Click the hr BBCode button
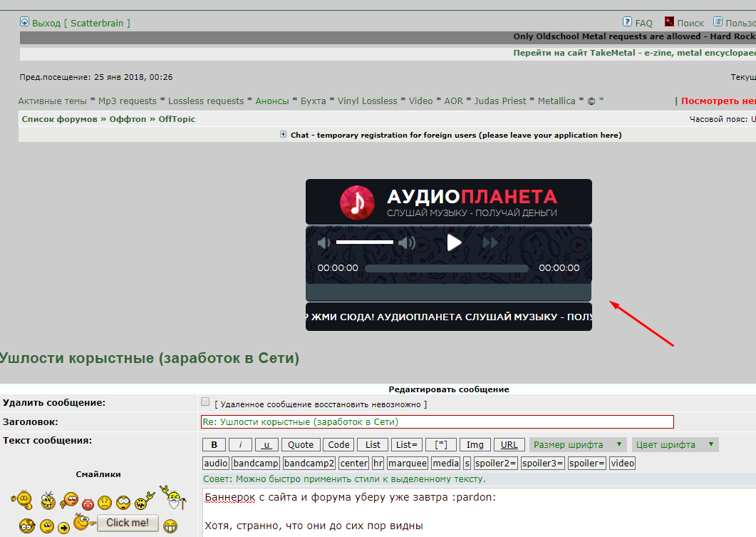756x537 pixels. (378, 463)
